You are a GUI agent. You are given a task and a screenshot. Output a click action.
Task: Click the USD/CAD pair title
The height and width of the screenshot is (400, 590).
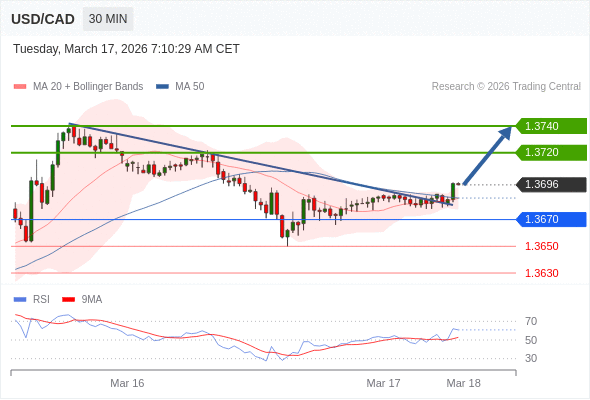coord(43,19)
